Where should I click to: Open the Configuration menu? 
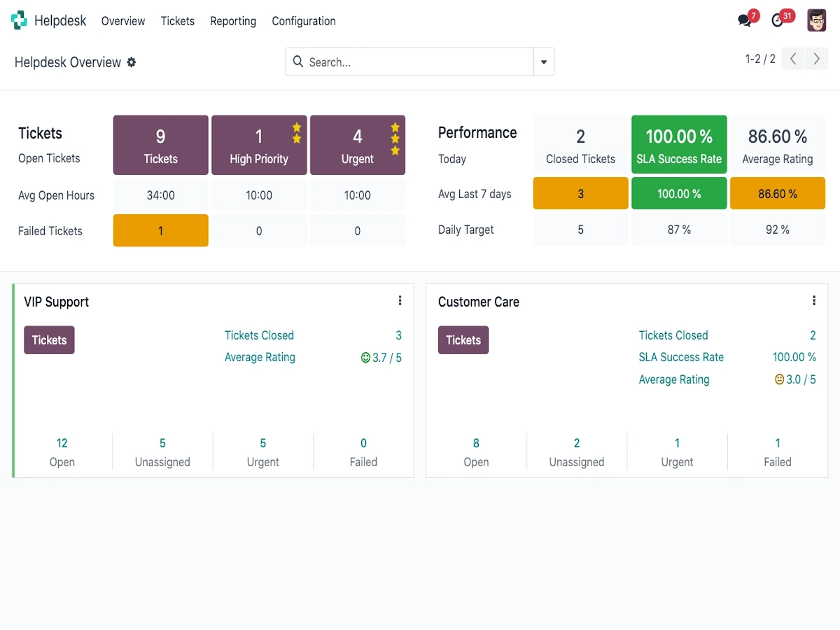[304, 21]
